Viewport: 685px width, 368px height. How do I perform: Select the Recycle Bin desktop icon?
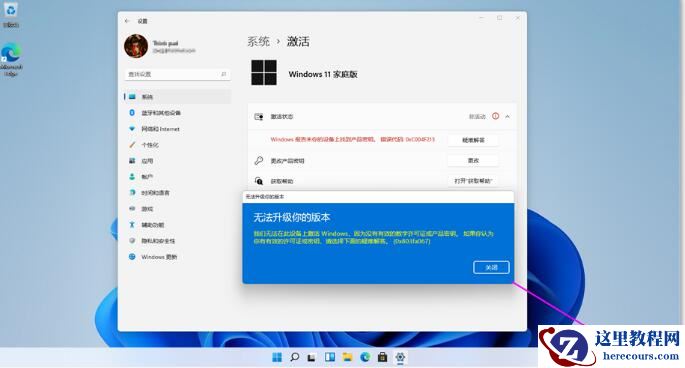(x=11, y=15)
